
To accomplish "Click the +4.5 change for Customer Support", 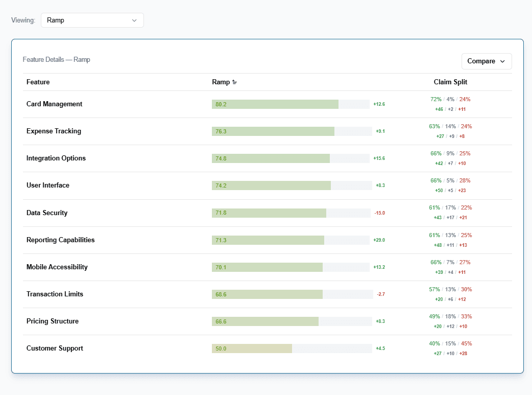I will pos(380,348).
